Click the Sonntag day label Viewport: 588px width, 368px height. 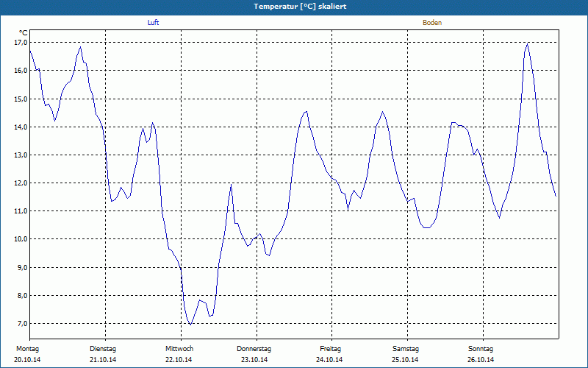[x=481, y=349]
